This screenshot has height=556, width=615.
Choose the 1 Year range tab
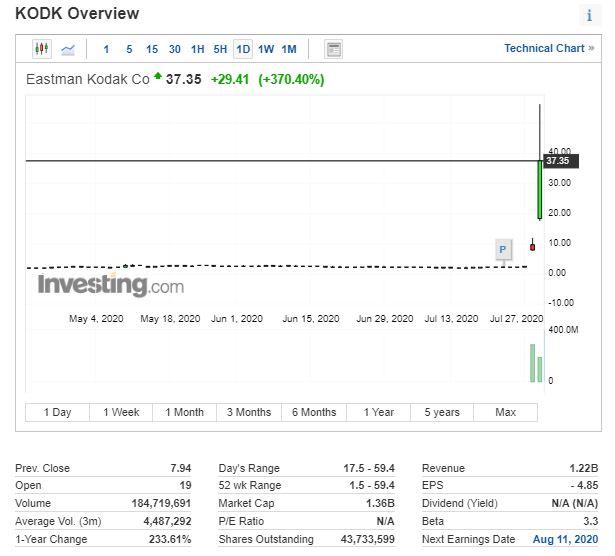(378, 412)
